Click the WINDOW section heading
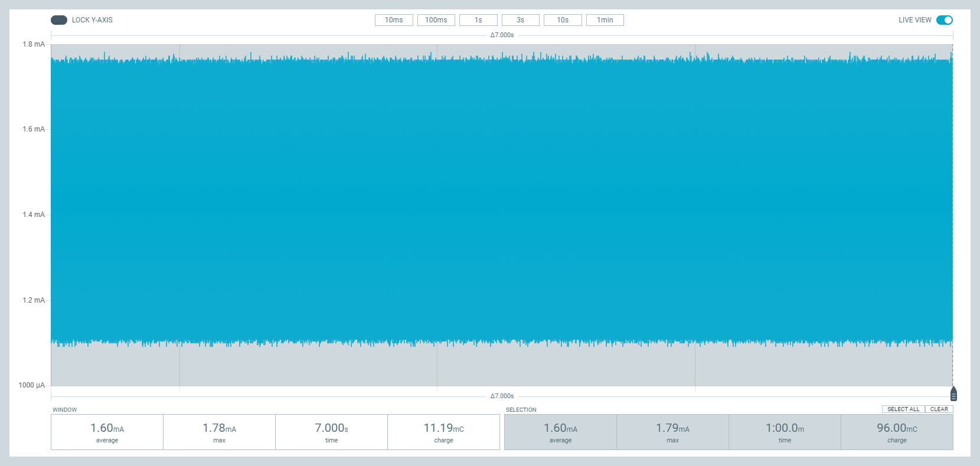The image size is (980, 466). tap(64, 410)
